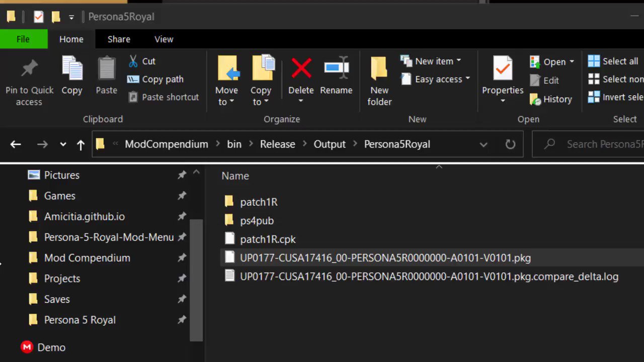
Task: Click Quick Access Toolbar new folder icon
Action: [x=56, y=17]
